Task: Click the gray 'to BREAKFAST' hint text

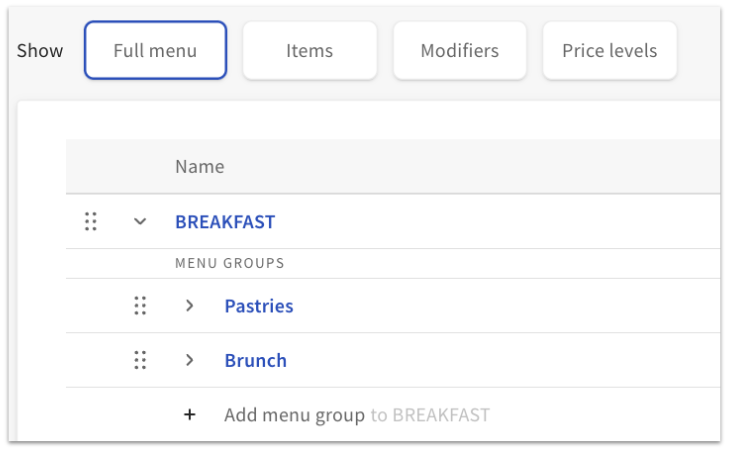Action: (430, 415)
